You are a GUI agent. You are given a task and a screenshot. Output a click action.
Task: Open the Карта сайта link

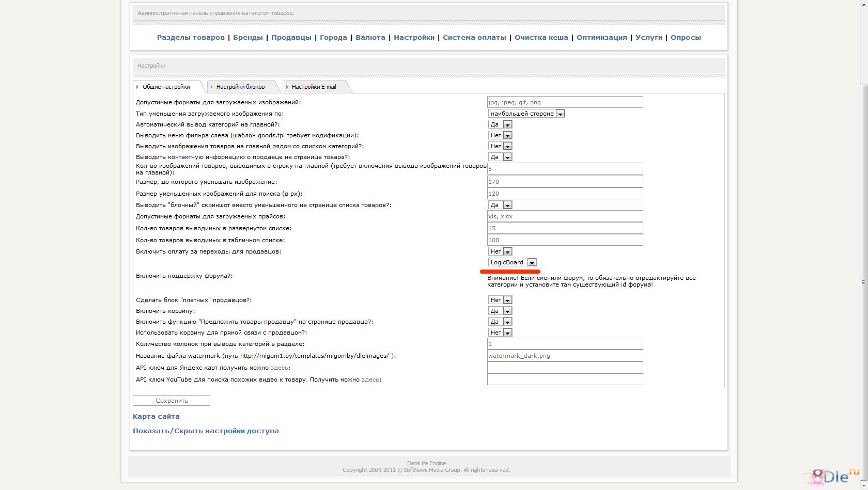pyautogui.click(x=156, y=416)
